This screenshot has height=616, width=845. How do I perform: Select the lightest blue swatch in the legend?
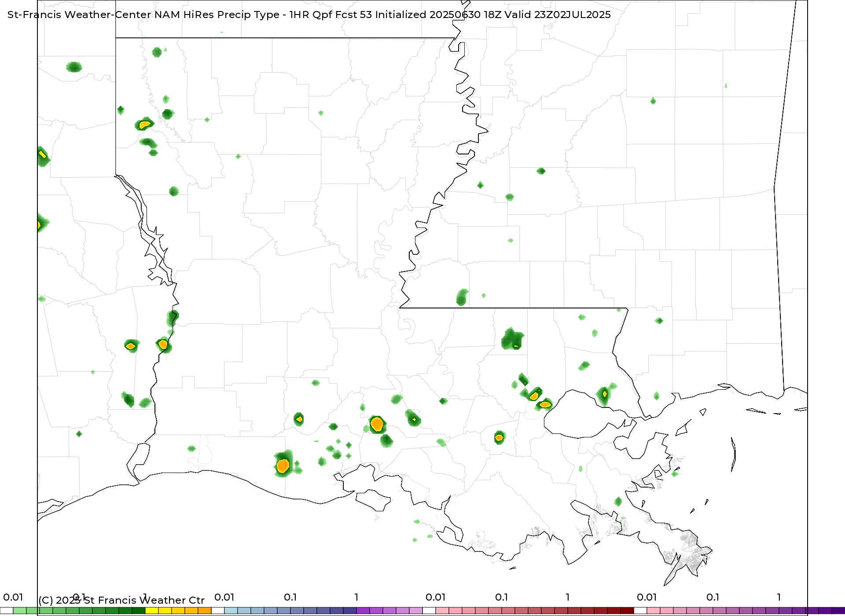pyautogui.click(x=231, y=611)
